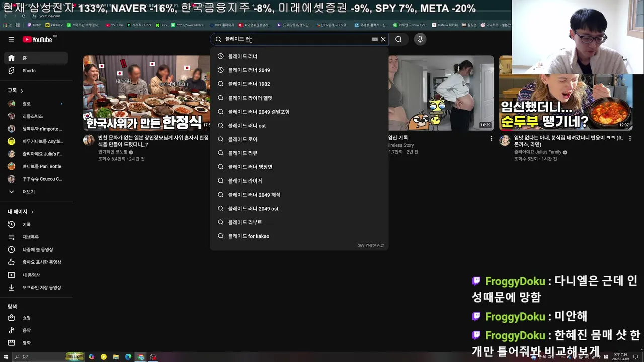The image size is (644, 362).
Task: Reload the page with the browser refresh button
Action: coord(24,16)
